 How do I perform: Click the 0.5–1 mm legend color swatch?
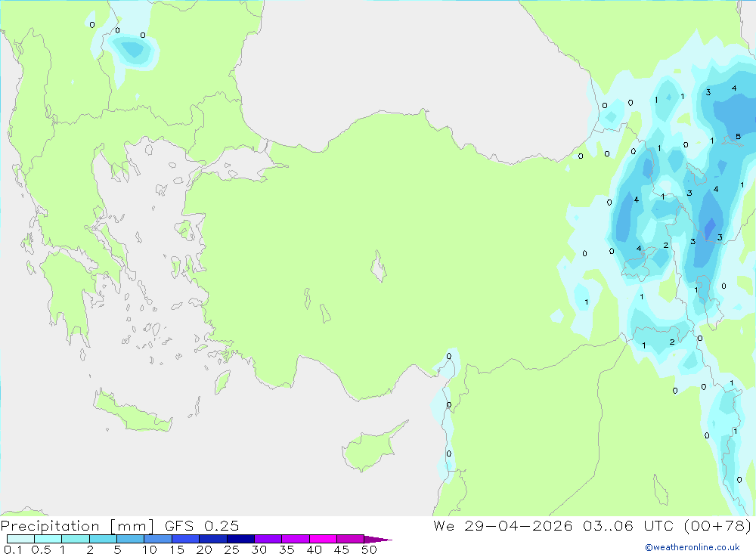click(x=48, y=539)
